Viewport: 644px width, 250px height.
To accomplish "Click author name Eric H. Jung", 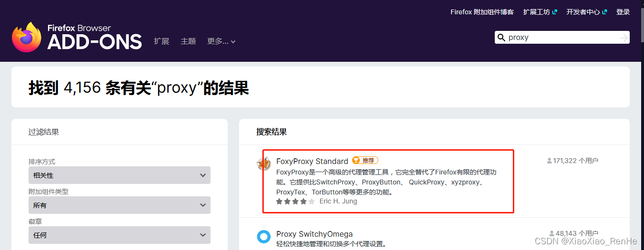I will pos(338,202).
